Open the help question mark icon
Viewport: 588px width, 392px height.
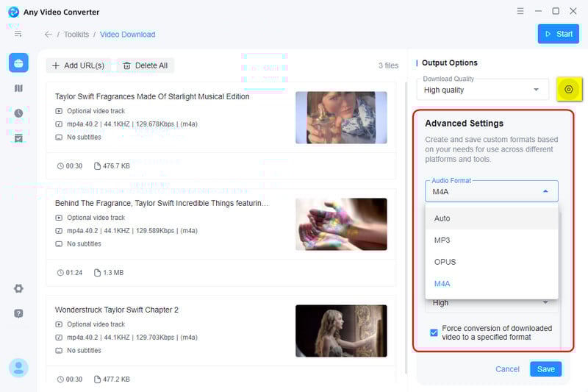click(18, 313)
